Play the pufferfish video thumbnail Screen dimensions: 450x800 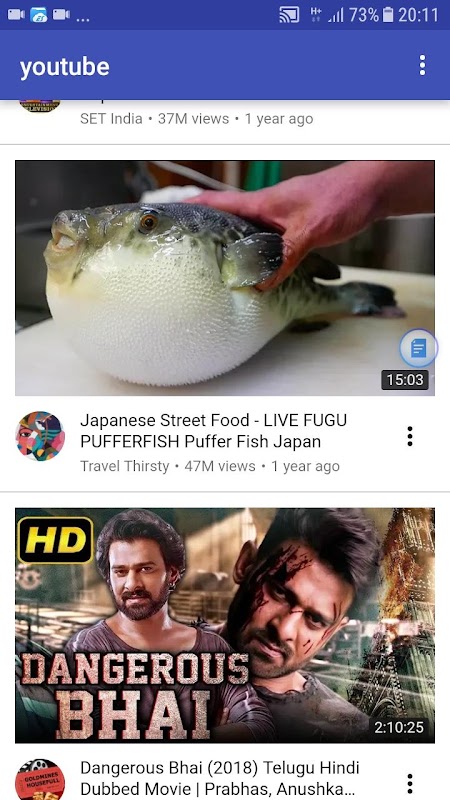(x=225, y=278)
